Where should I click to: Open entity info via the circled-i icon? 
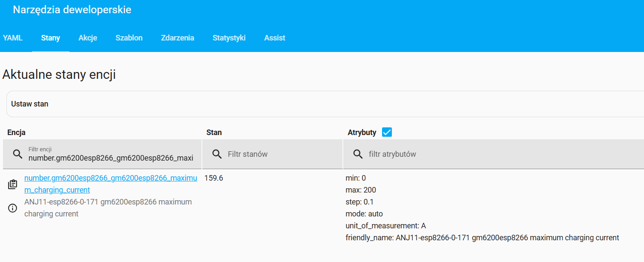(x=13, y=208)
